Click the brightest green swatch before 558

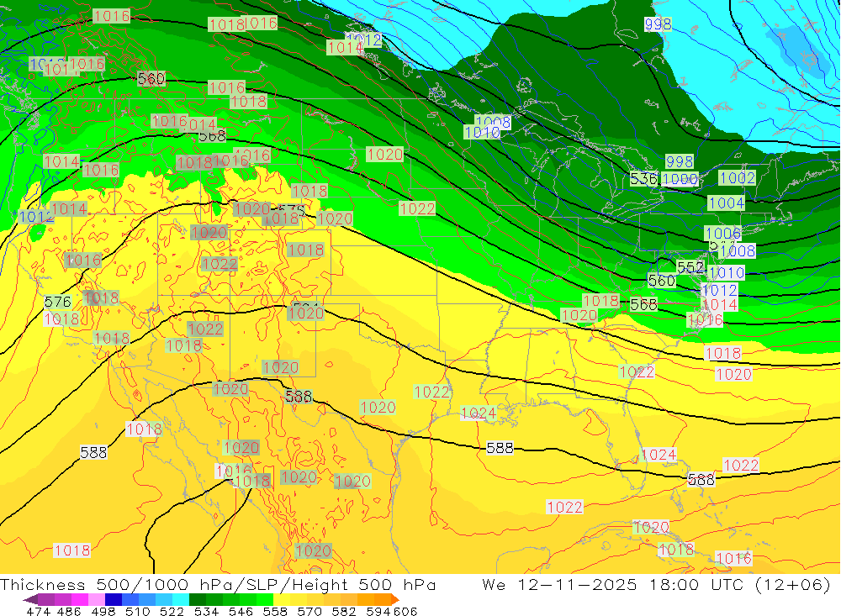(265, 599)
